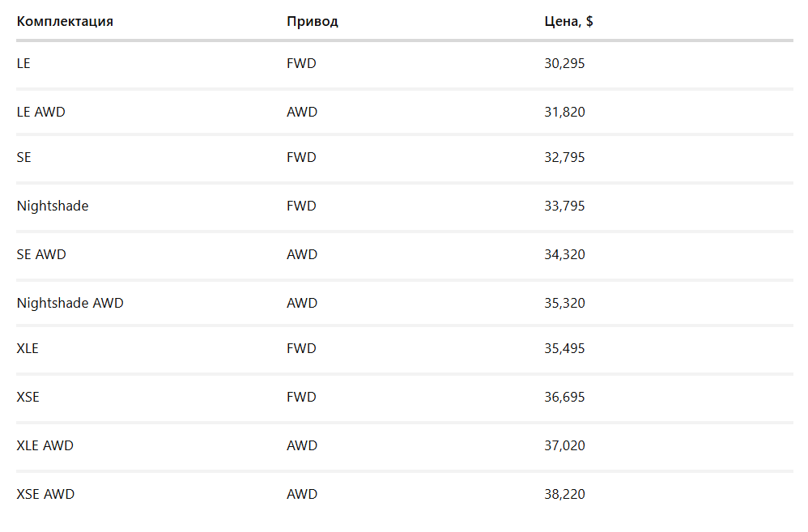
Task: Click the Комплектация column header
Action: [65, 21]
